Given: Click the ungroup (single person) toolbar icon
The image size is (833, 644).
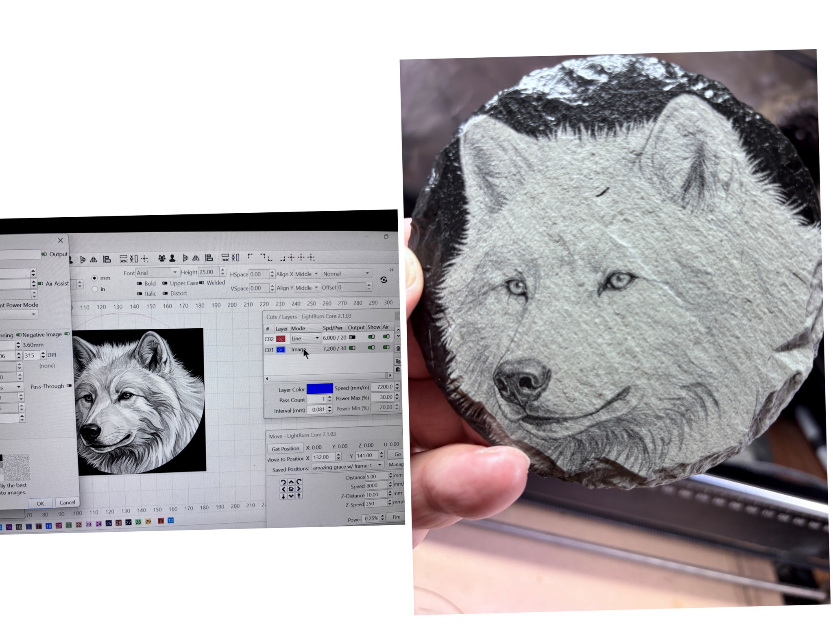Looking at the screenshot, I should point(172,258).
